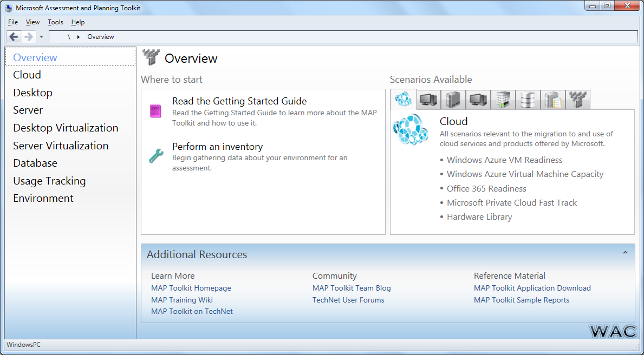Open the View menu
Image resolution: width=644 pixels, height=355 pixels.
[32, 22]
